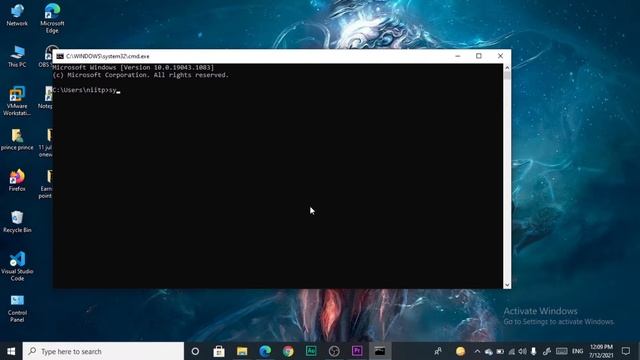Screen dimensions: 640x360
Task: Open Microsoft Edge desktop shortcut
Action: (52, 18)
